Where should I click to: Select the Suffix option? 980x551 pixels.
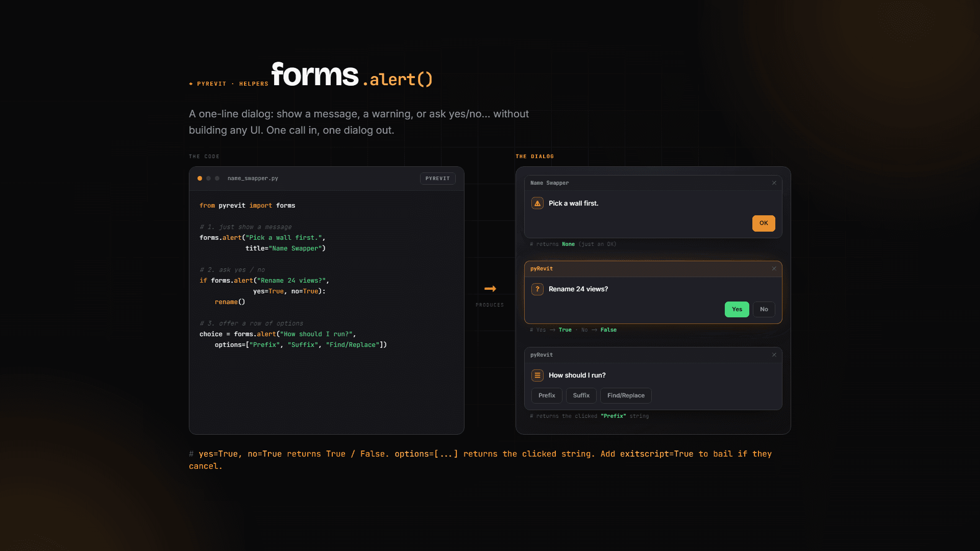pos(581,395)
